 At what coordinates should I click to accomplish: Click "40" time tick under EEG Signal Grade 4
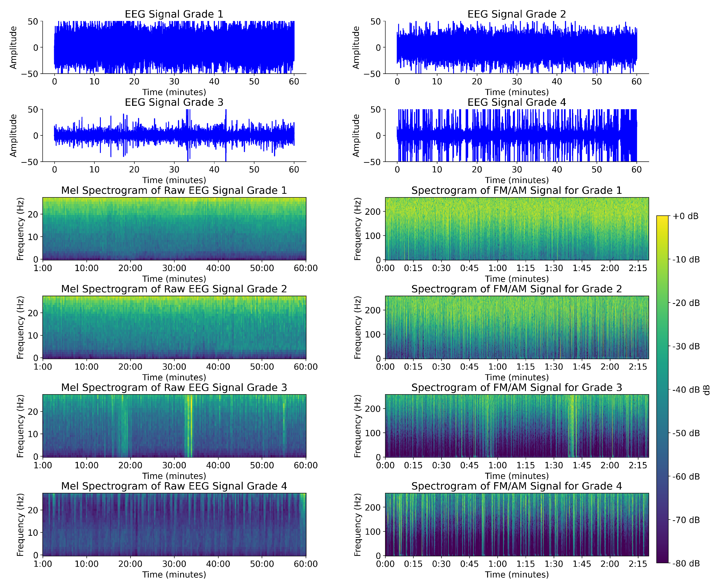coord(557,170)
